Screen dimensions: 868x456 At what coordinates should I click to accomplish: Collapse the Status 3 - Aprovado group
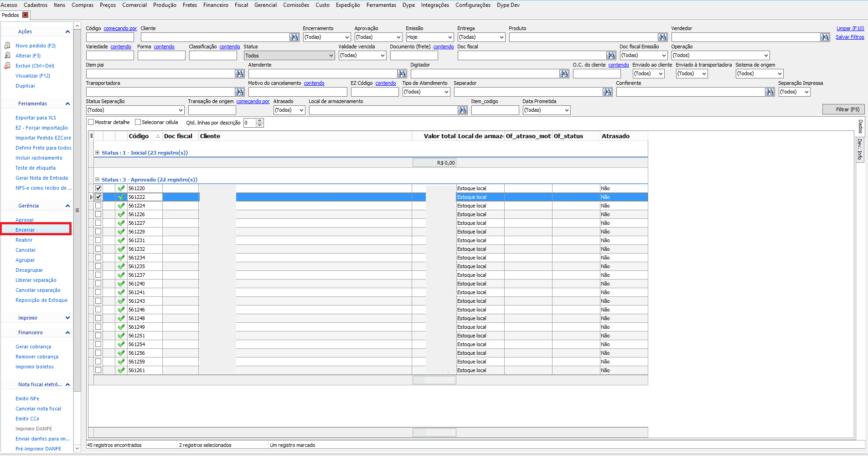(97, 180)
